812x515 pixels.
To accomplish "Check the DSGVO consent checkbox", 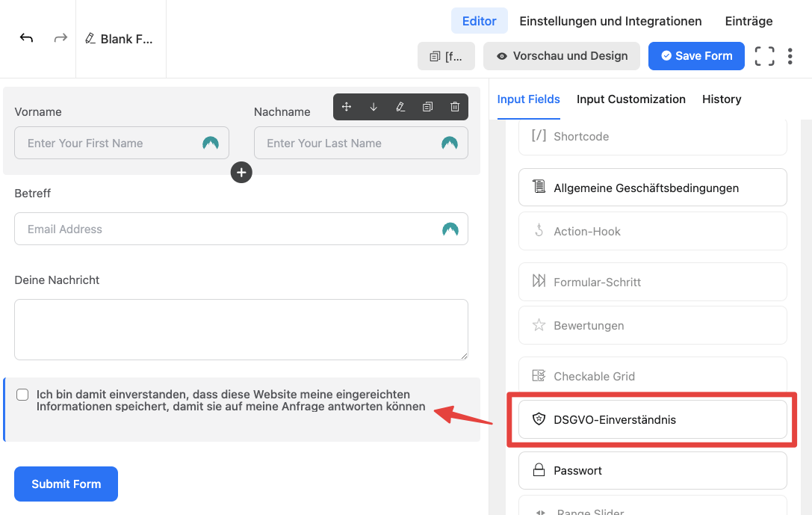I will pos(23,395).
